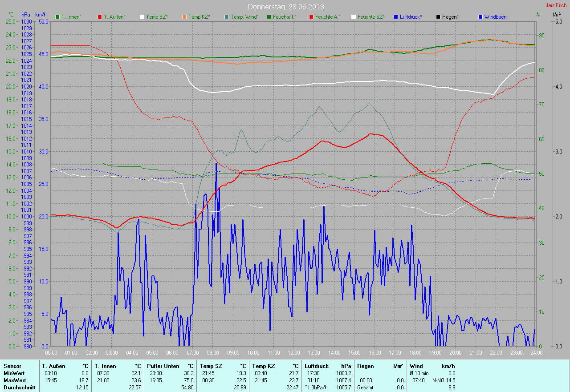Click the white Temp SZ legend square
This screenshot has height=392, width=570.
click(x=142, y=17)
